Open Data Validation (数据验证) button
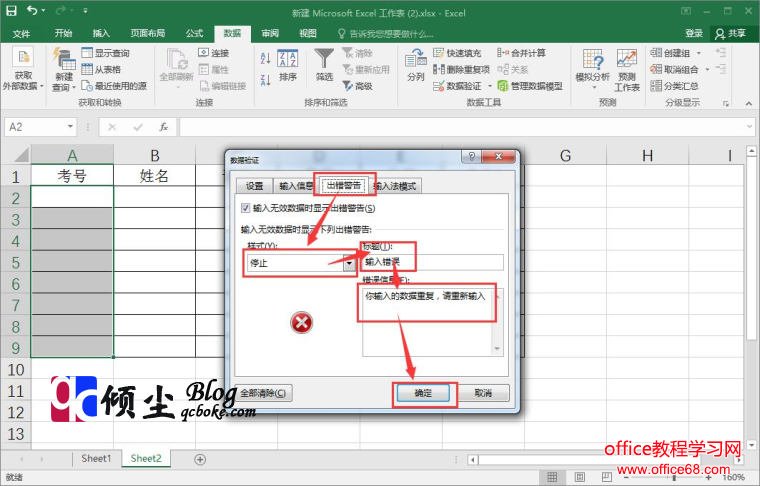The width and height of the screenshot is (760, 486). click(x=458, y=86)
